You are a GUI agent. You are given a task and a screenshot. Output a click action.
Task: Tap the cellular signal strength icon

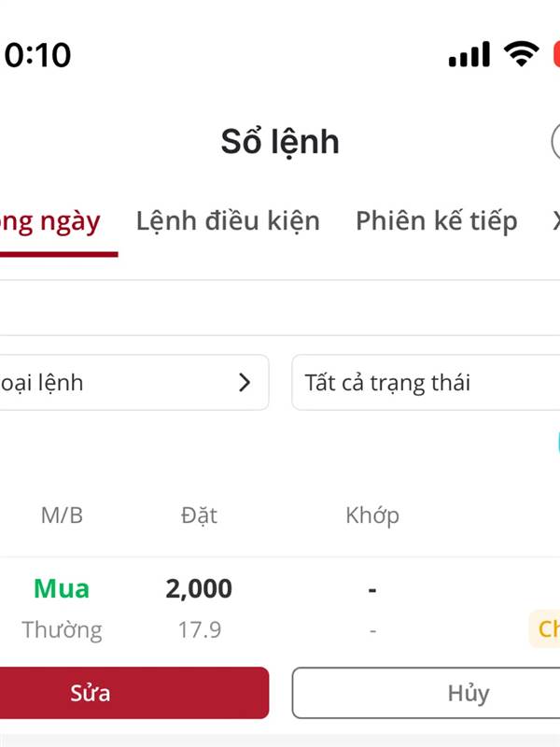[x=469, y=54]
